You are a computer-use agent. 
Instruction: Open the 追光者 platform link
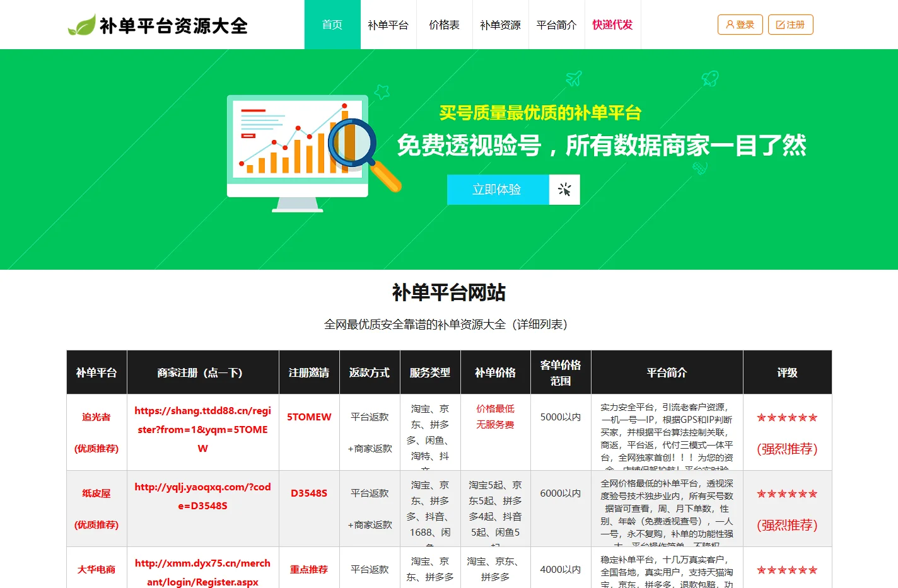click(96, 417)
